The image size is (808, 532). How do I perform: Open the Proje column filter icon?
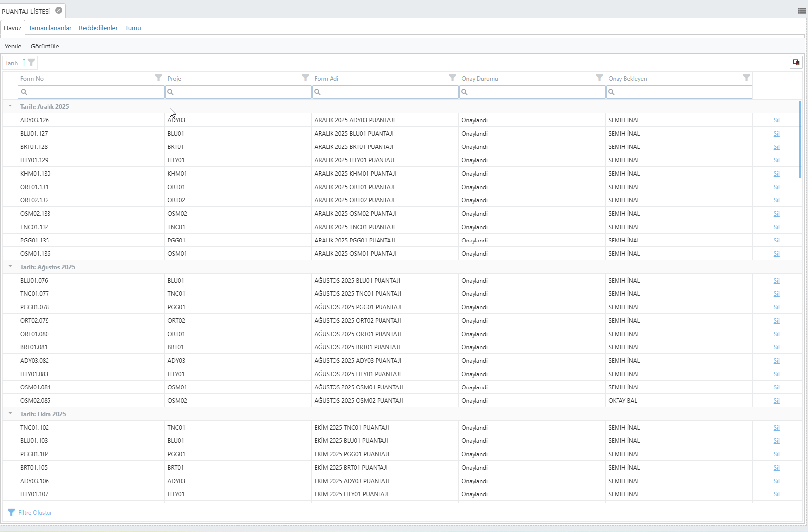(x=305, y=78)
